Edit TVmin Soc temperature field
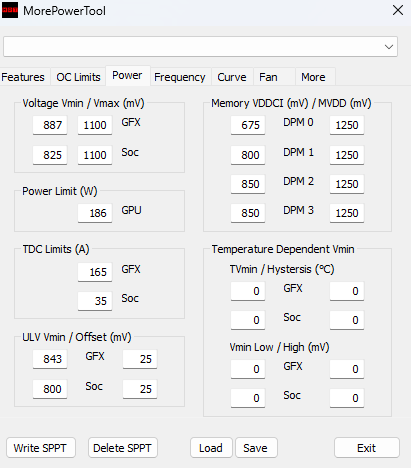The image size is (411, 468). tap(248, 320)
